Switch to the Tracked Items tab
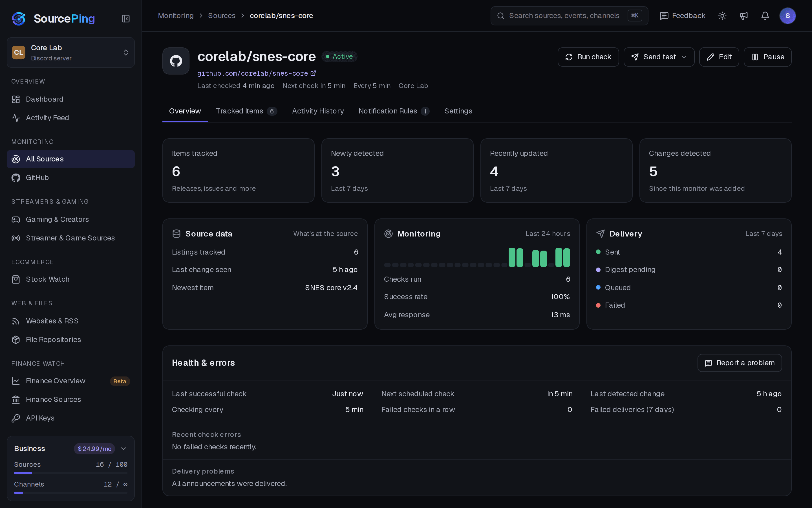Viewport: 812px width, 508px height. point(246,111)
